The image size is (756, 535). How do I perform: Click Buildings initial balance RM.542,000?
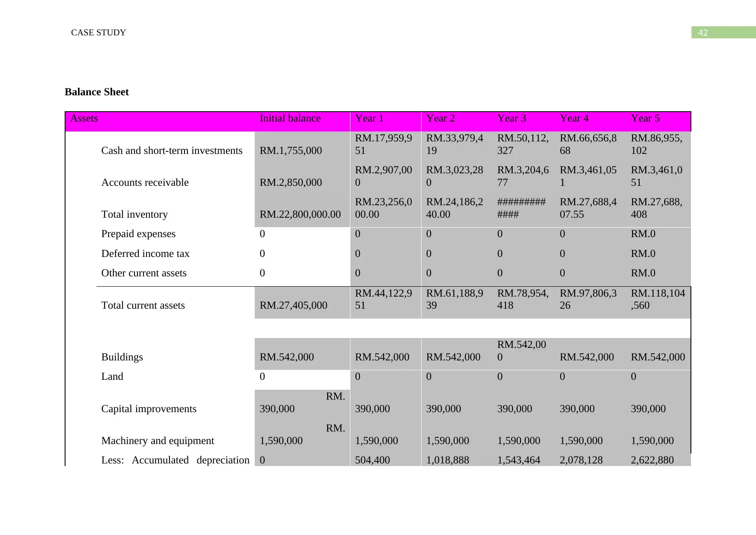(x=287, y=357)
